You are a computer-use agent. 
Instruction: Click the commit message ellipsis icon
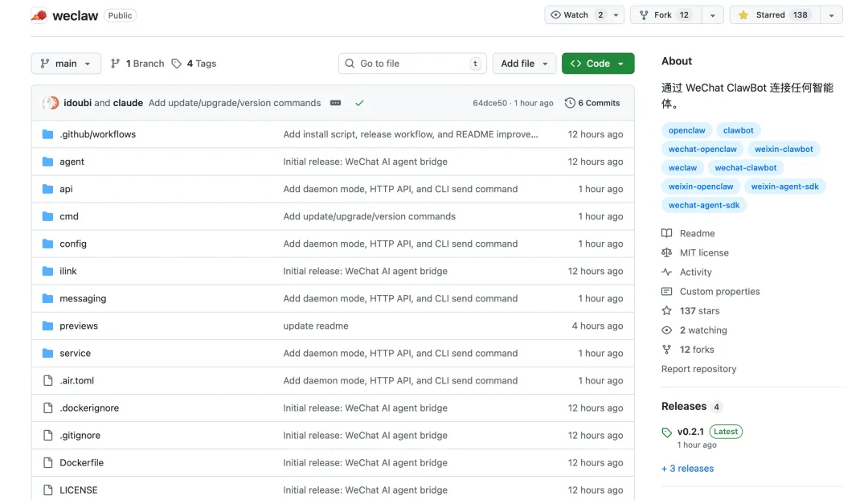(335, 103)
